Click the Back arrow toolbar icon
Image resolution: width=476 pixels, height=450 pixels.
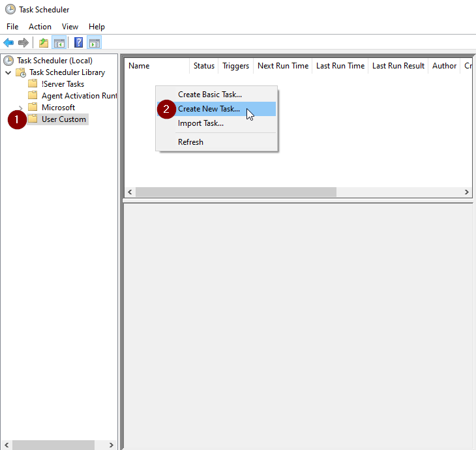[8, 43]
